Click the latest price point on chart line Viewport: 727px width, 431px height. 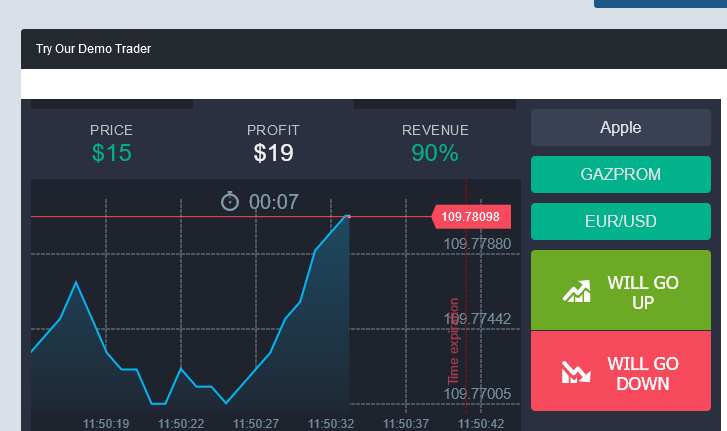[x=348, y=216]
